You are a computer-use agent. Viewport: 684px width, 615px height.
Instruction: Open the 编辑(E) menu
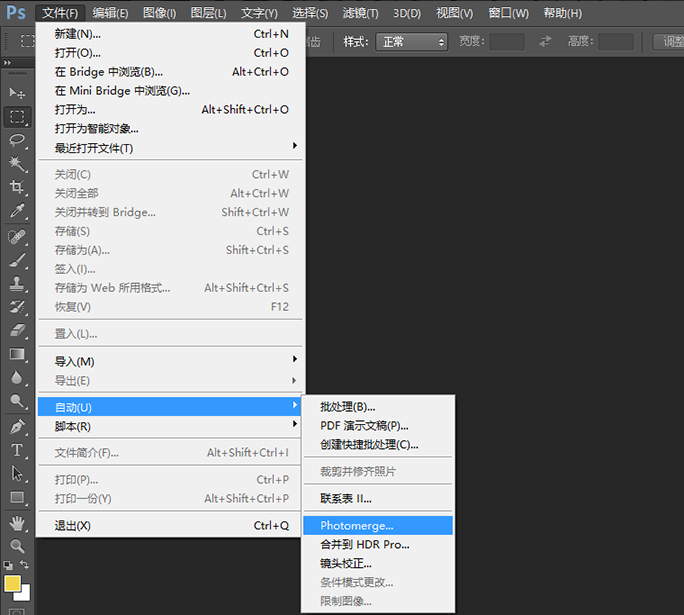(110, 13)
